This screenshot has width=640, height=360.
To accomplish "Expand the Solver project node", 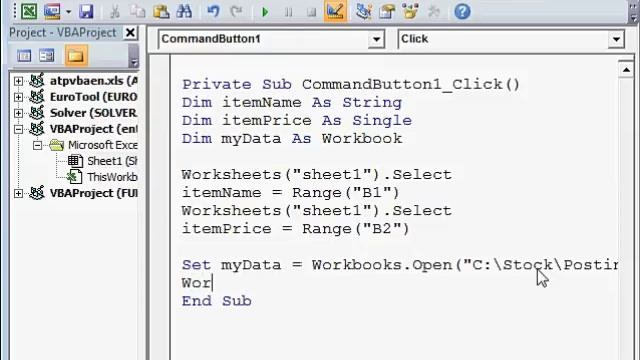I will click(18, 113).
